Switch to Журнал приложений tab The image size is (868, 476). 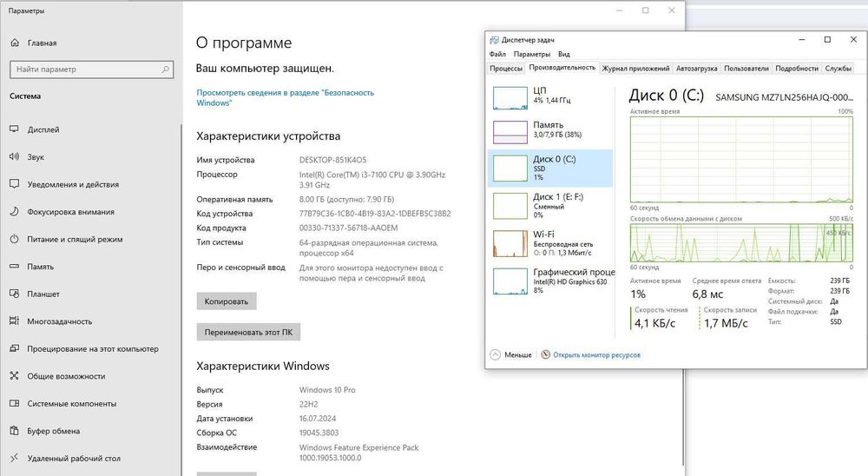pos(635,68)
